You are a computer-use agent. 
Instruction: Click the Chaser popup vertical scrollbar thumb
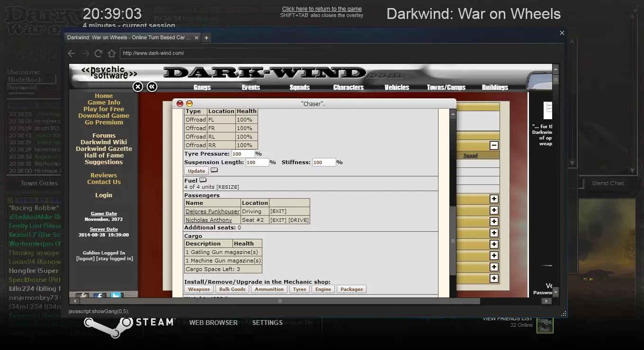pyautogui.click(x=453, y=241)
